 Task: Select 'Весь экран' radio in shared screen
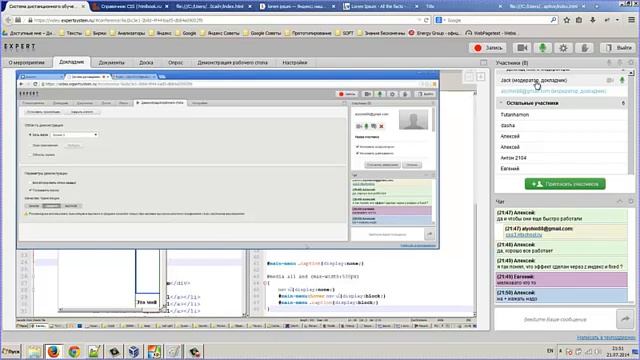click(30, 135)
